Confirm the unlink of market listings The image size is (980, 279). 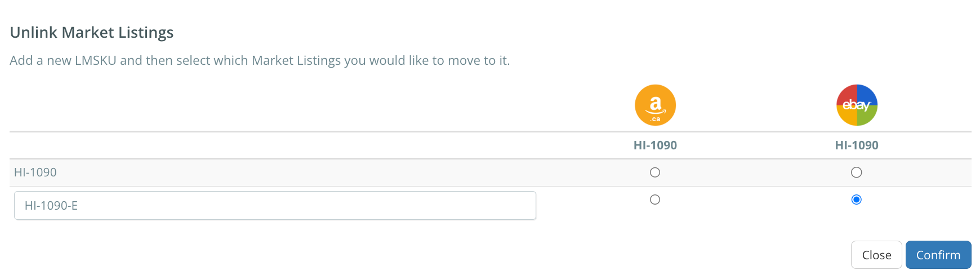pos(938,255)
